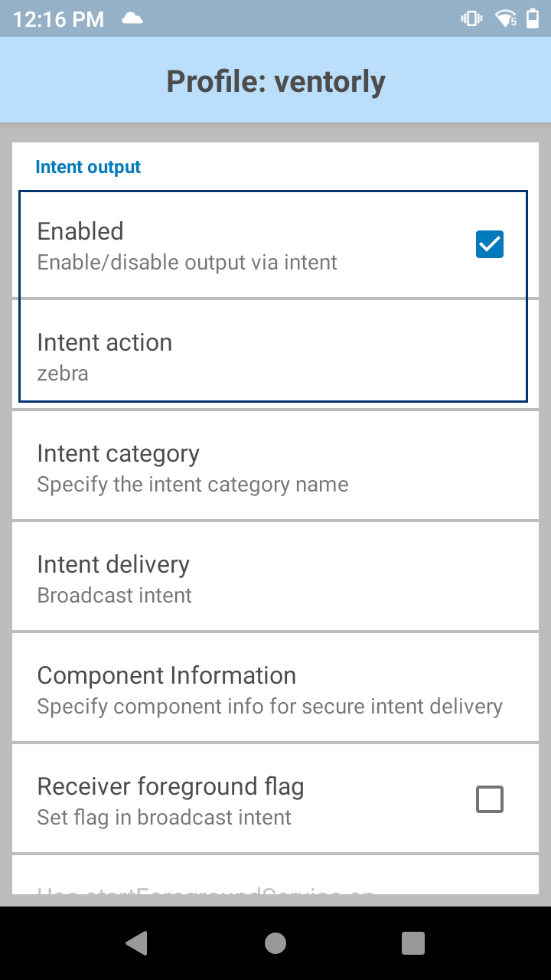
Task: Tap the vibrate mode status icon
Action: click(x=471, y=18)
